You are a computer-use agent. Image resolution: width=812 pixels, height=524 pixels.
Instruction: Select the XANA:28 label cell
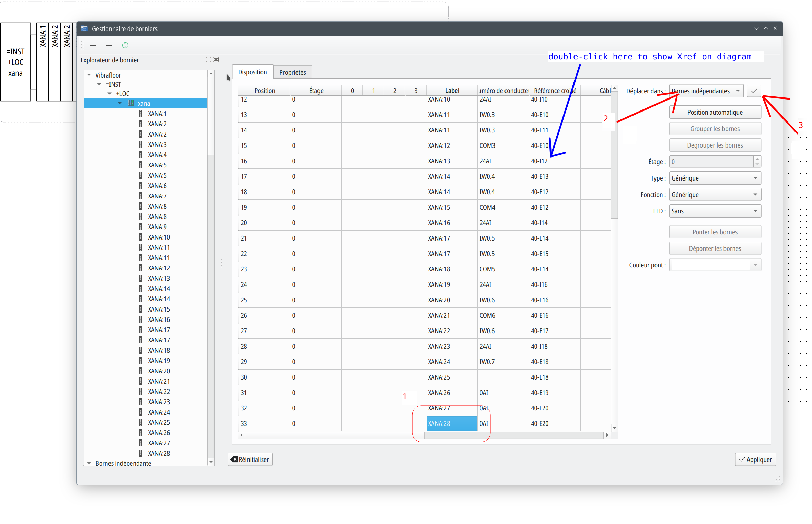tap(452, 423)
